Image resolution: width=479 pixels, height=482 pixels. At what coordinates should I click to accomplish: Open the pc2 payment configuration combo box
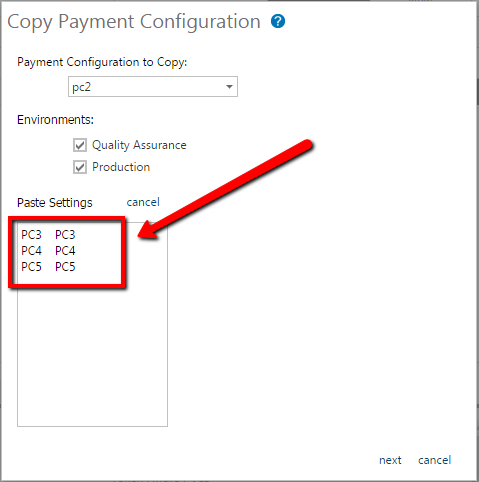[x=153, y=87]
